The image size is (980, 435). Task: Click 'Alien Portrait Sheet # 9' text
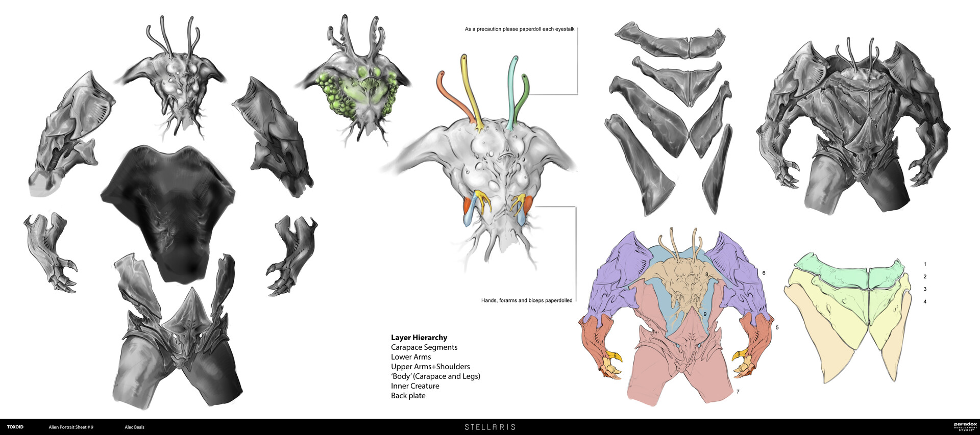point(71,427)
